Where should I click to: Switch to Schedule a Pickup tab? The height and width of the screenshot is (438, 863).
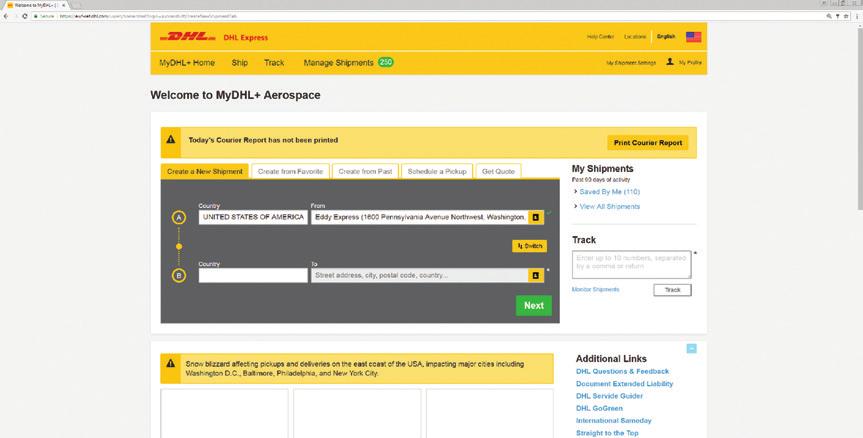click(437, 172)
